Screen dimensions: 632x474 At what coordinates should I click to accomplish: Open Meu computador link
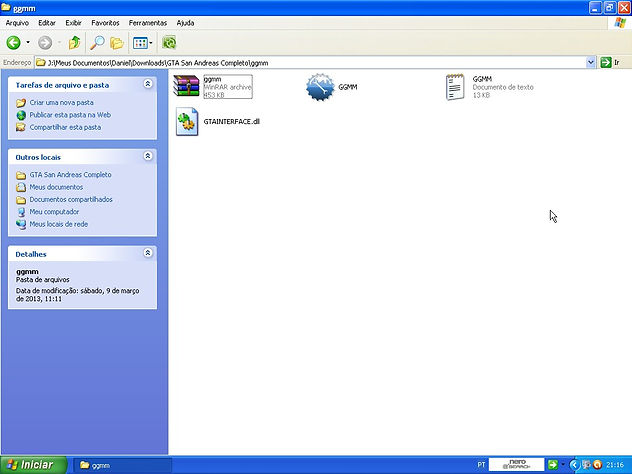(x=54, y=212)
